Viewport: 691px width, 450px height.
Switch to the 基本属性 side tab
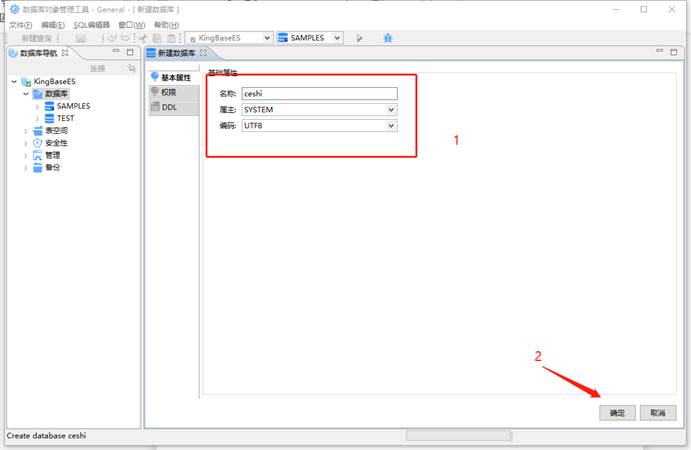point(175,78)
